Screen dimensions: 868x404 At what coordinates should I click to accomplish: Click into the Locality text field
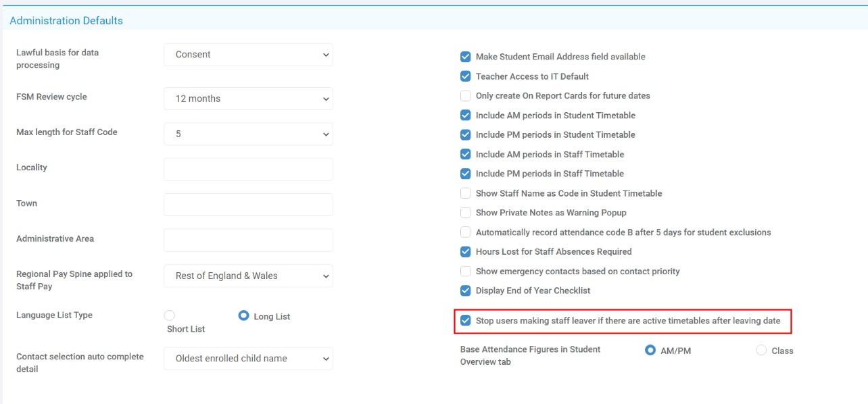point(248,170)
